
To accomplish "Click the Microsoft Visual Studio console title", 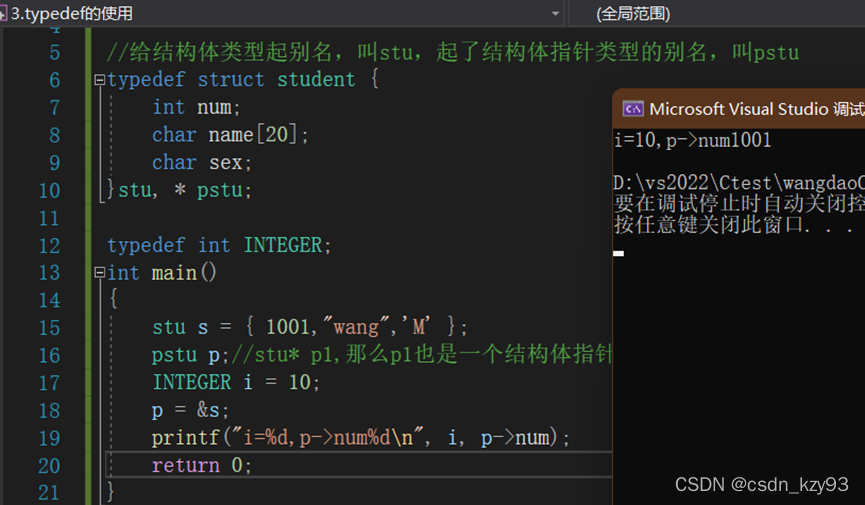I will (757, 109).
